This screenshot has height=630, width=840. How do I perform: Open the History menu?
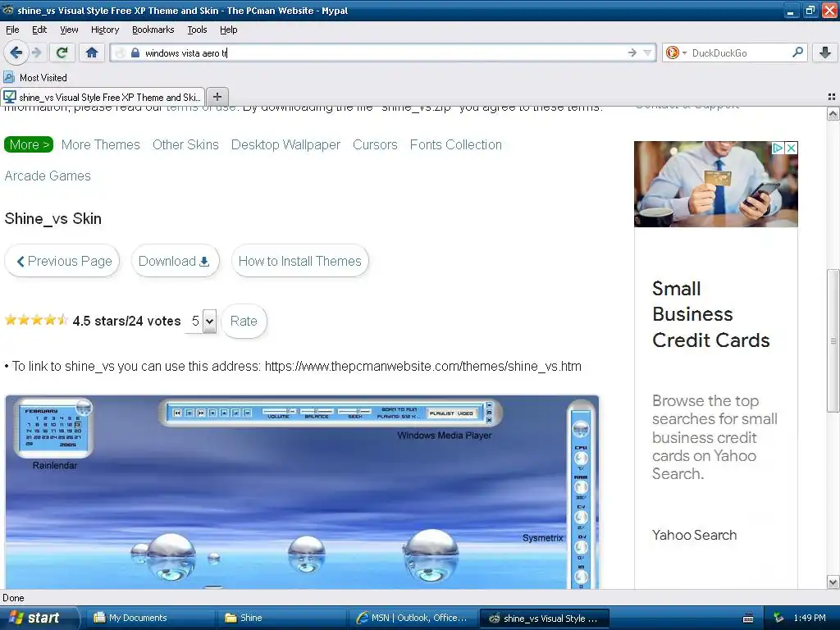pos(105,30)
